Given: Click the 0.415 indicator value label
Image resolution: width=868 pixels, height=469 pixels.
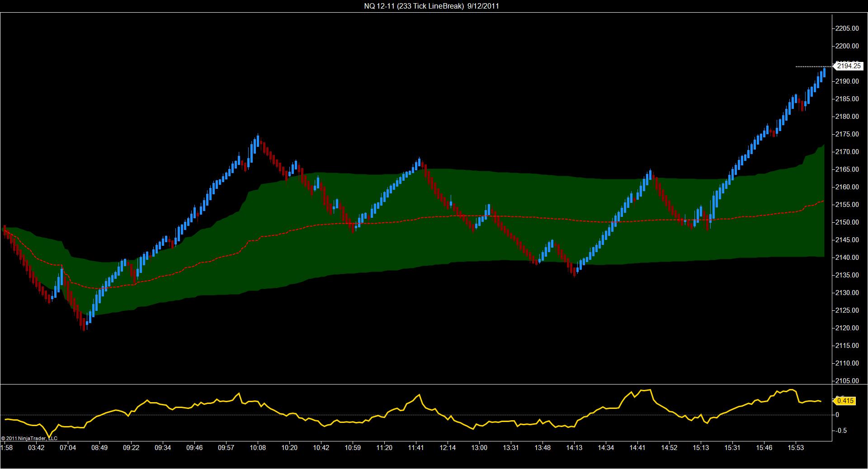Looking at the screenshot, I should 844,400.
